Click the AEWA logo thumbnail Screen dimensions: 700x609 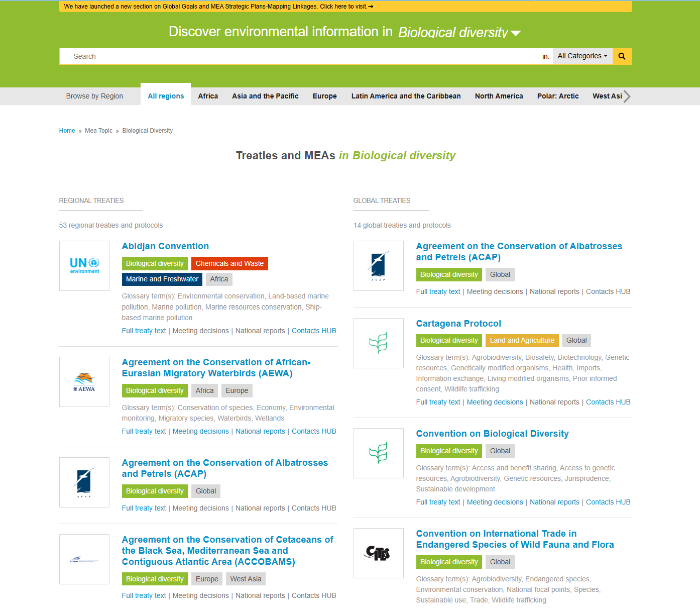[84, 382]
